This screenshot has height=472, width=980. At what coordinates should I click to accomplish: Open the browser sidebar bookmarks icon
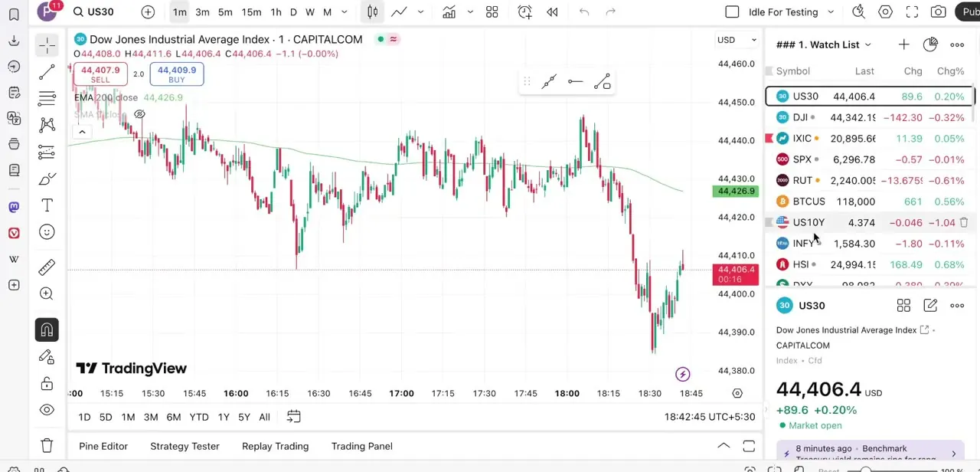(14, 15)
